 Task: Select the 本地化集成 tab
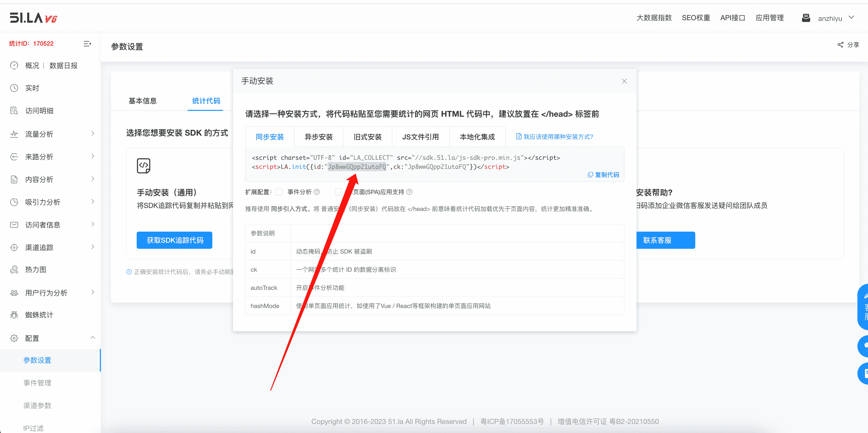point(477,137)
